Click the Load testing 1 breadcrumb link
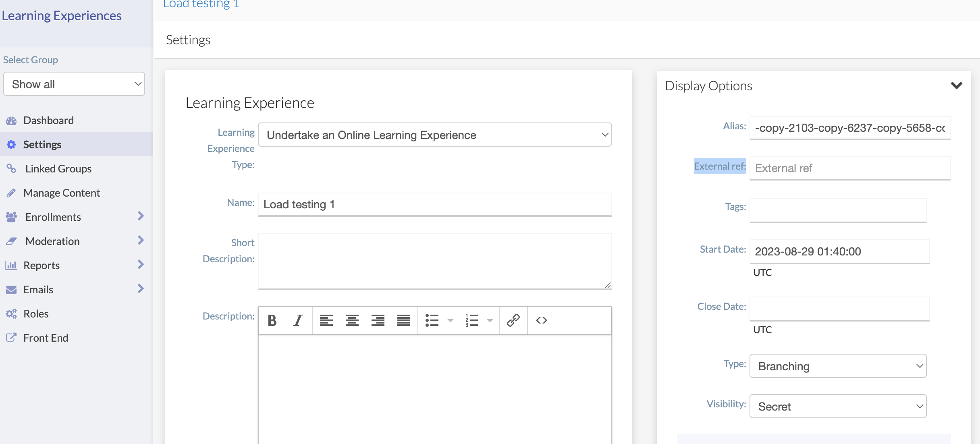 pyautogui.click(x=201, y=4)
